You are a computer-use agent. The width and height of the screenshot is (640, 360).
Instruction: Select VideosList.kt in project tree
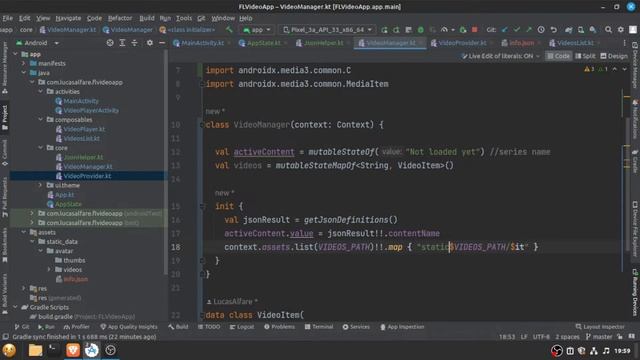click(81, 138)
